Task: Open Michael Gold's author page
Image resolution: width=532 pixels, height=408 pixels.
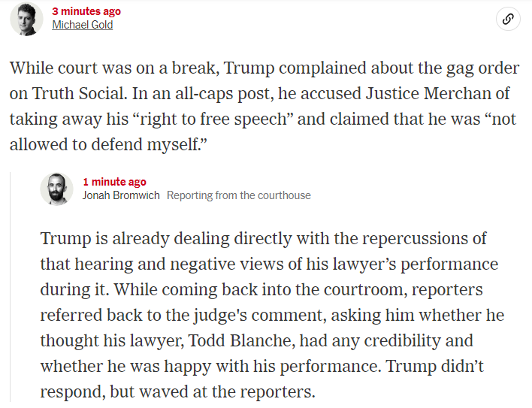Action: pyautogui.click(x=83, y=25)
